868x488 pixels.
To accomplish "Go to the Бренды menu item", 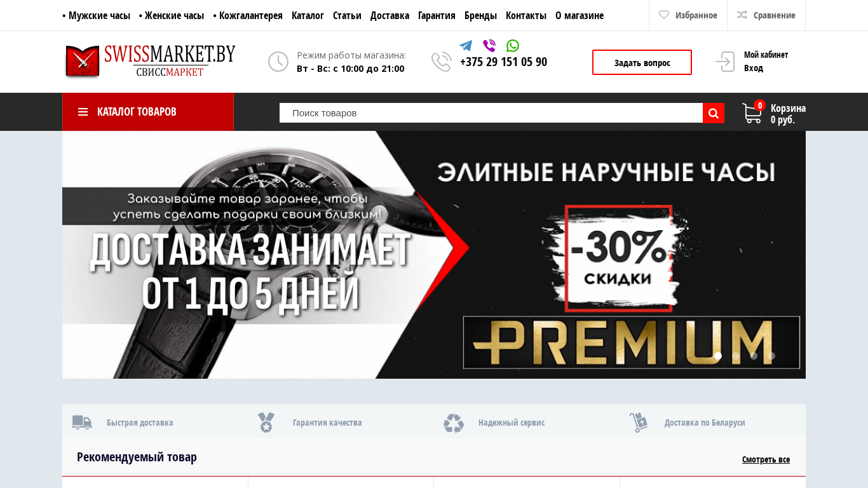I will click(480, 15).
